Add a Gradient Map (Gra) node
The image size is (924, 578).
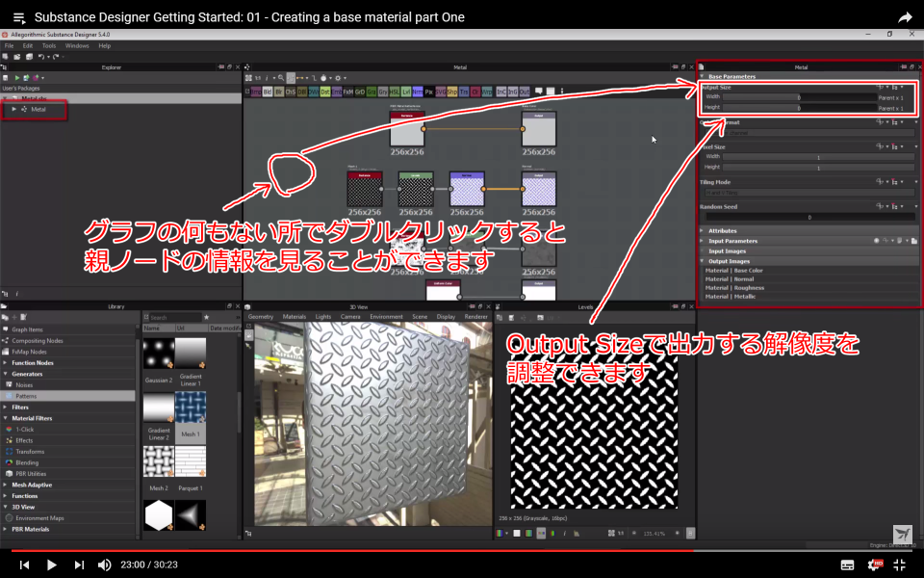coord(372,92)
